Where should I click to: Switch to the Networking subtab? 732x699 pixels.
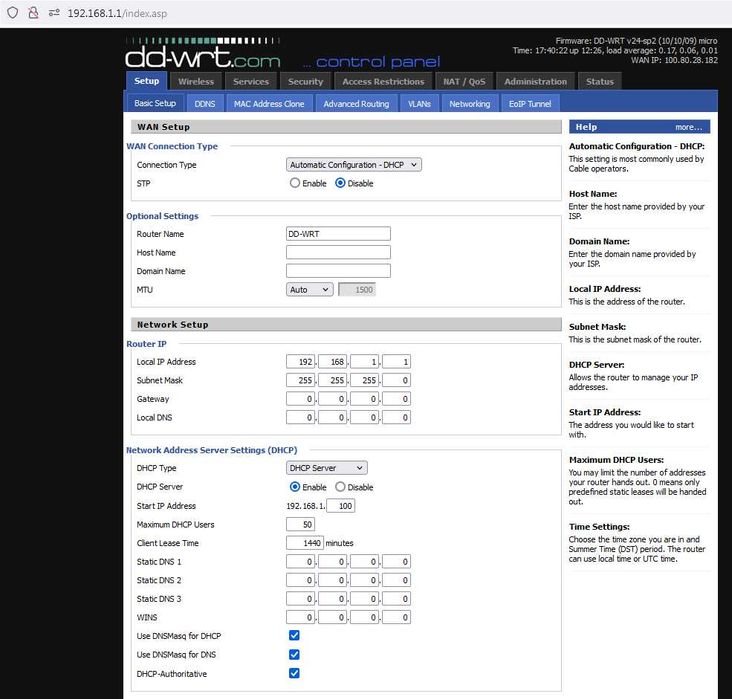(x=470, y=104)
